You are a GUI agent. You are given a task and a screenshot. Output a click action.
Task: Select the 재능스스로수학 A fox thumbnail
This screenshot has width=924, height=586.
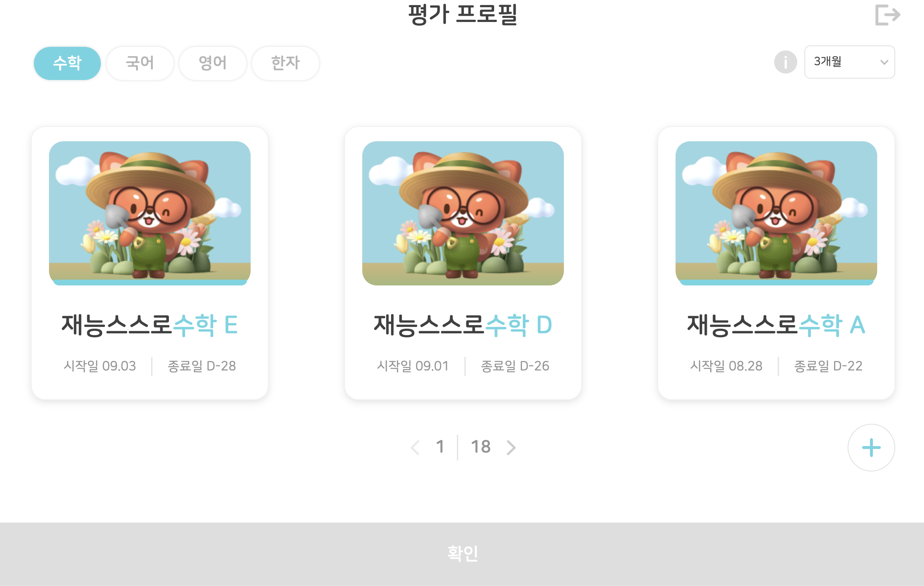tap(776, 213)
